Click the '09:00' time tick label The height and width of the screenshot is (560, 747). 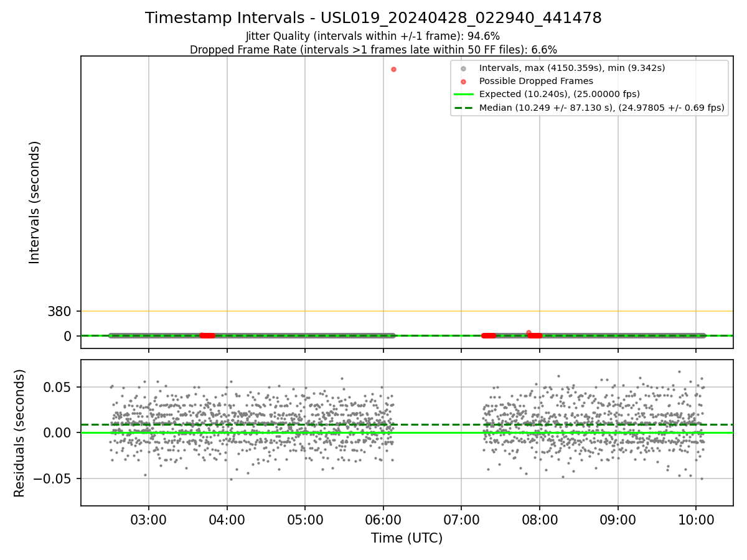pyautogui.click(x=618, y=520)
